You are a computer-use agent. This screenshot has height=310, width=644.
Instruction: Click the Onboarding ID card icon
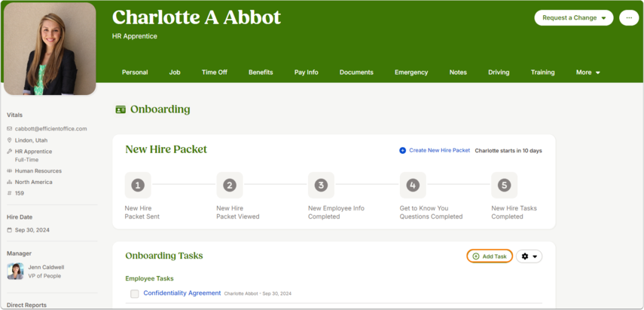(x=121, y=109)
